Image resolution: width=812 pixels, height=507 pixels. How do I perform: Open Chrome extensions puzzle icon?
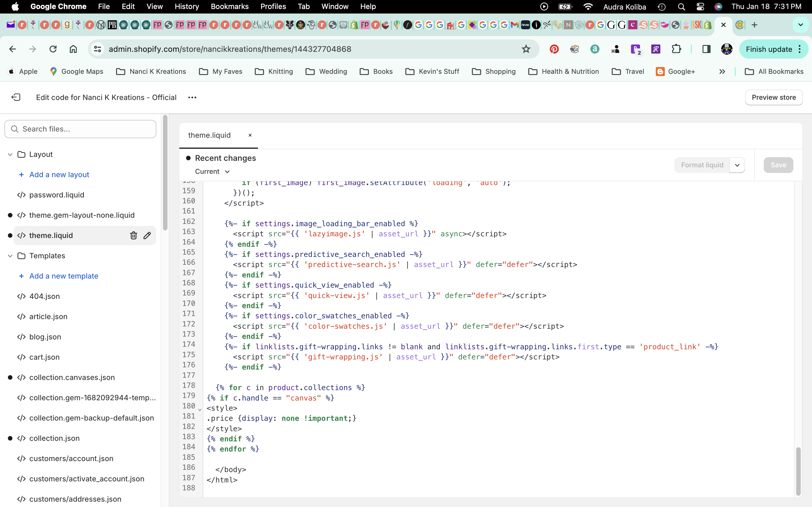click(x=676, y=49)
